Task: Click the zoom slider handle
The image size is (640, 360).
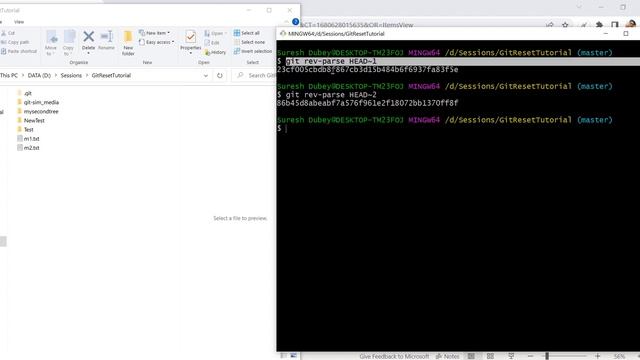Action: 547,356
